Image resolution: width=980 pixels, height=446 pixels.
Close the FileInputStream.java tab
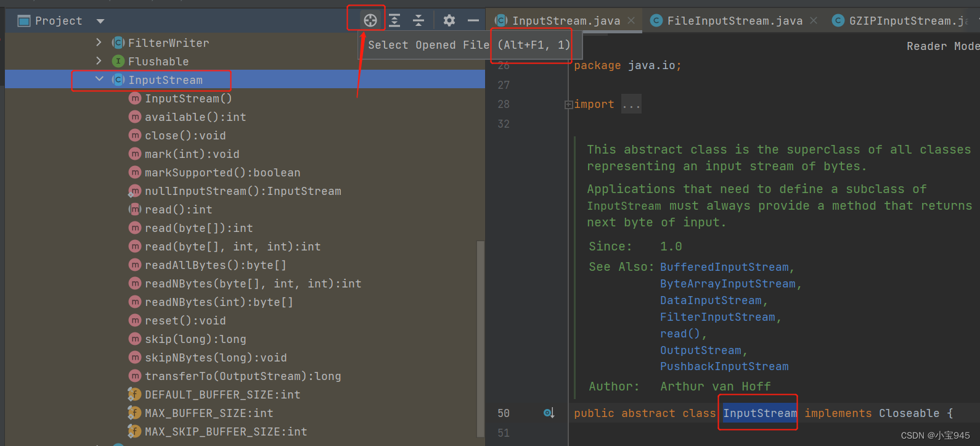[814, 20]
